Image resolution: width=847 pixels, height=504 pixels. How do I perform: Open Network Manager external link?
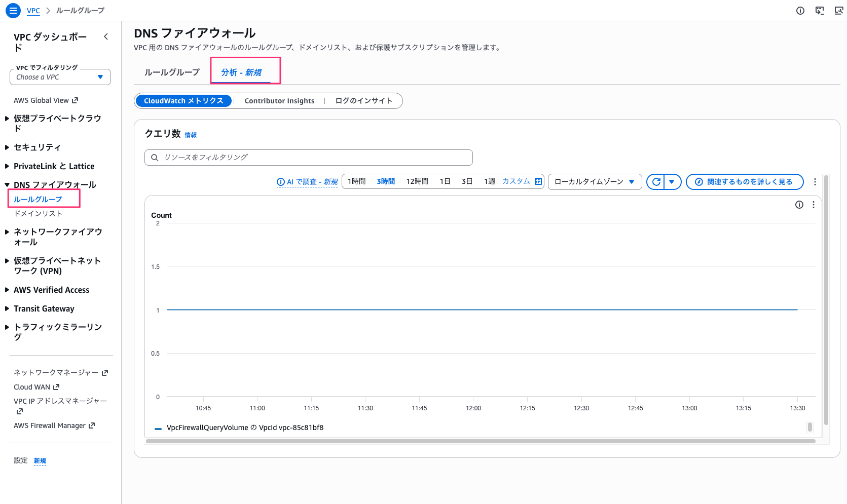(61, 372)
